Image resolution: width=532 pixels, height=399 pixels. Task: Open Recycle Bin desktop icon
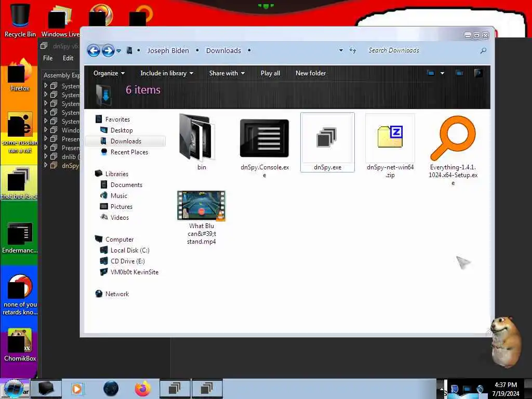coord(20,20)
